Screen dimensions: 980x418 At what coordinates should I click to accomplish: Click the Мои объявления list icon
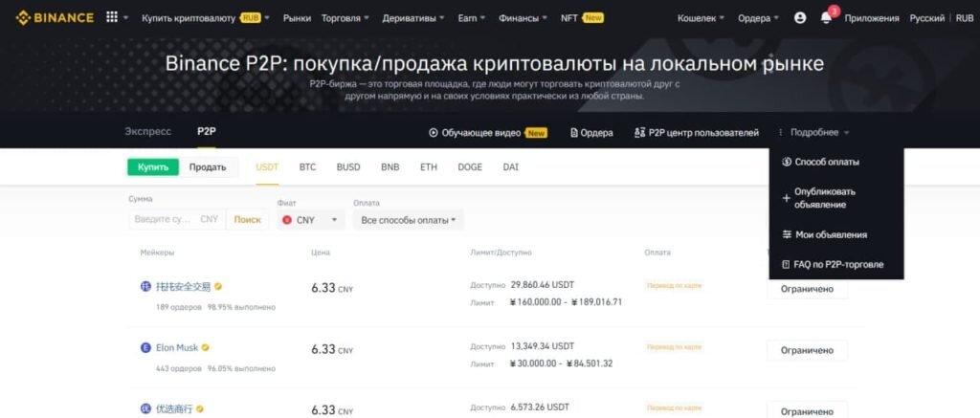point(787,235)
